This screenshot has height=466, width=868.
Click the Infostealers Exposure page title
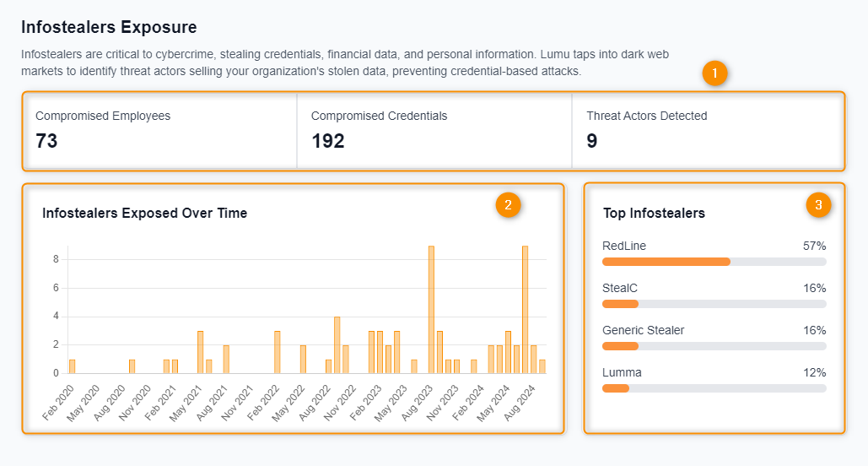click(109, 27)
